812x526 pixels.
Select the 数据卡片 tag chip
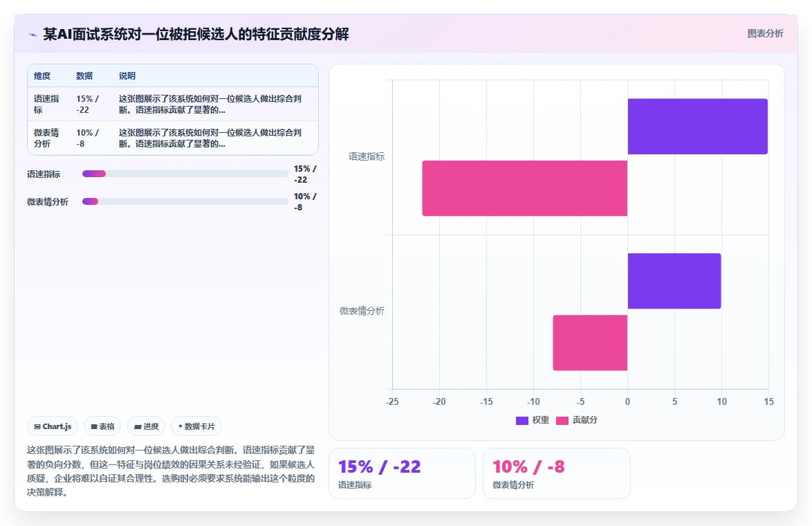(196, 426)
